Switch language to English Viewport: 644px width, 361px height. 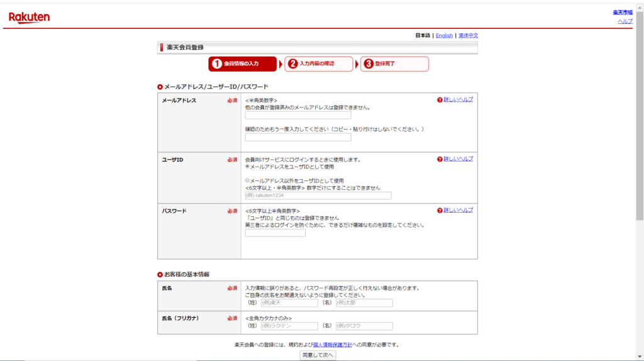(444, 36)
